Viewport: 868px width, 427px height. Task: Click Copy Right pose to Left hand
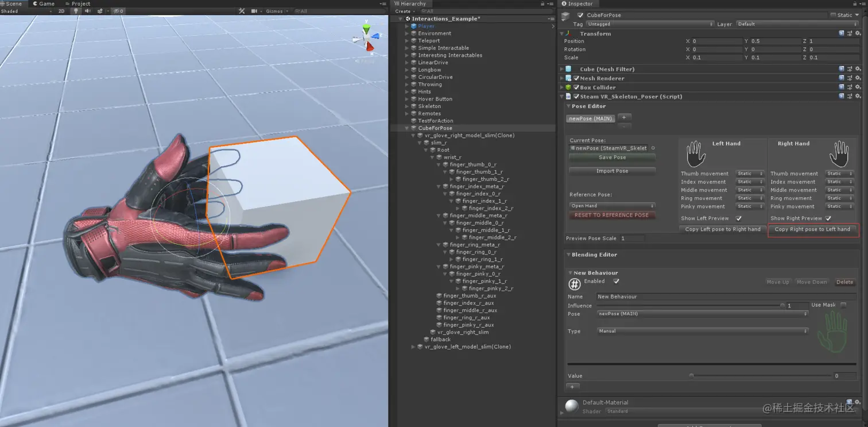coord(812,229)
